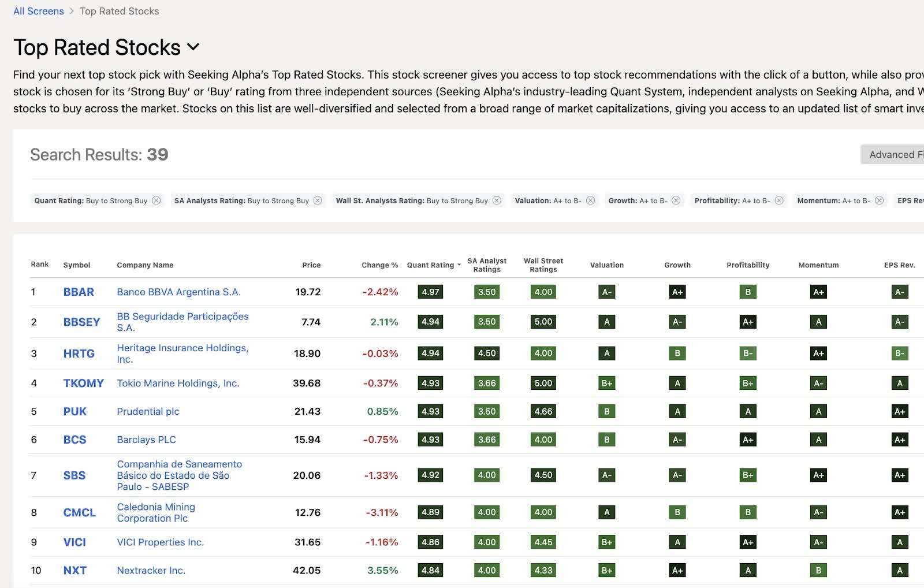The width and height of the screenshot is (924, 588).
Task: Sort table by Price column header
Action: click(x=311, y=265)
